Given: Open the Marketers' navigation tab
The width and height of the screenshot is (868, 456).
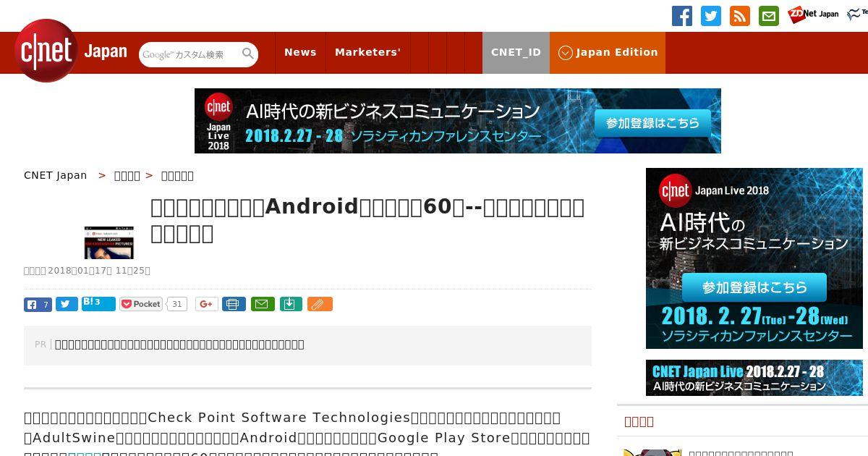Looking at the screenshot, I should 367,53.
